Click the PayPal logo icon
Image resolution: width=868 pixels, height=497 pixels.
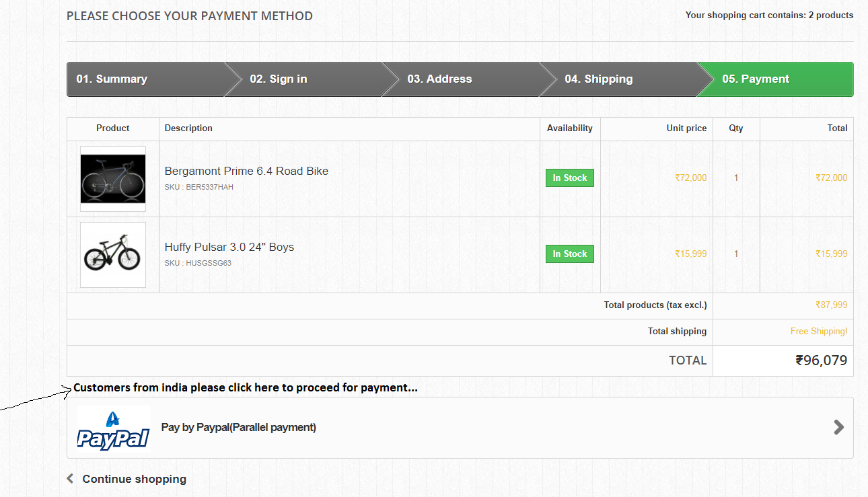point(113,429)
